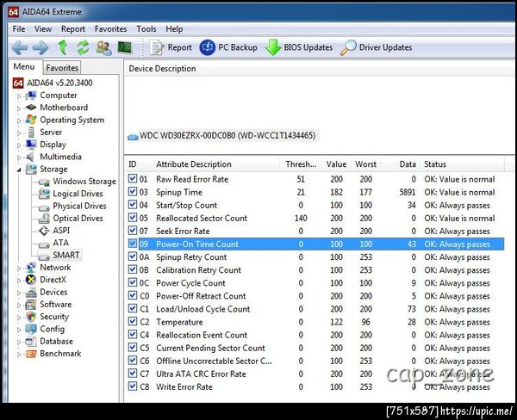Toggle the Seek Error Rate checkbox
Viewport: 517px width, 420px height.
click(133, 231)
